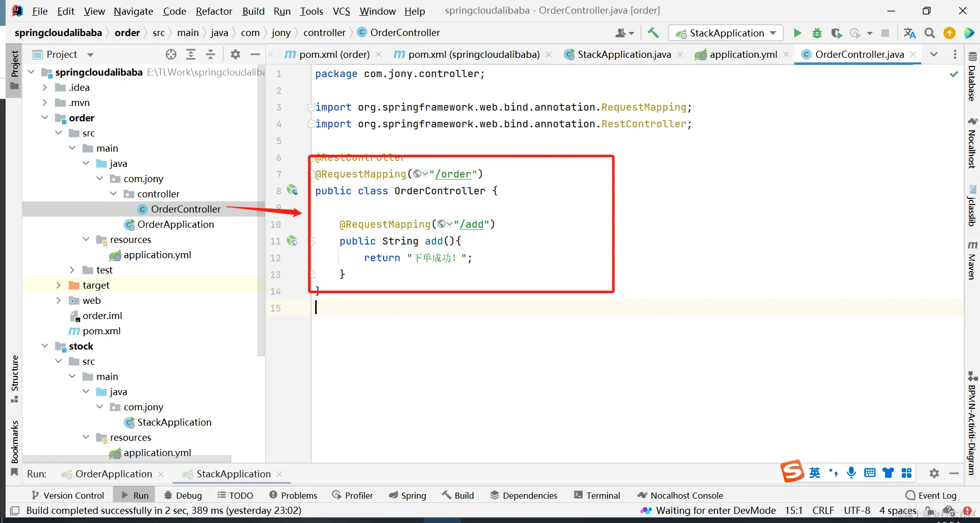The height and width of the screenshot is (523, 980).
Task: Close the OrderController.java tab
Action: click(x=913, y=54)
